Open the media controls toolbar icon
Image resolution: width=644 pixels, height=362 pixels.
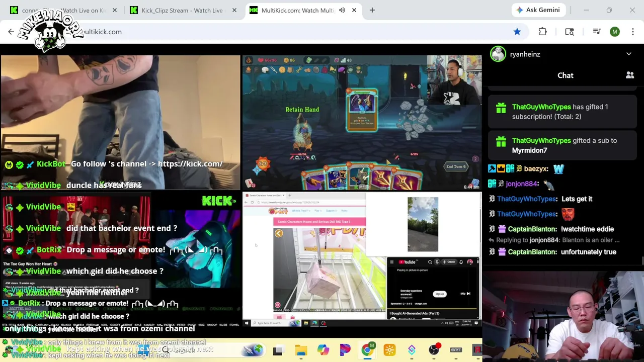coord(597,32)
